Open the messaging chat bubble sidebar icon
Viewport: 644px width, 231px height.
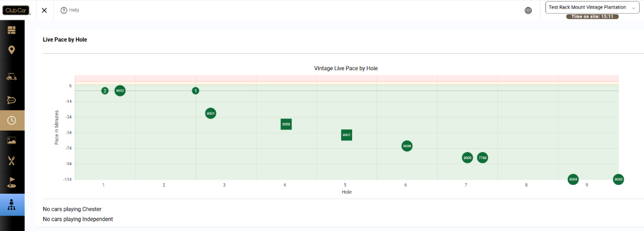12,100
